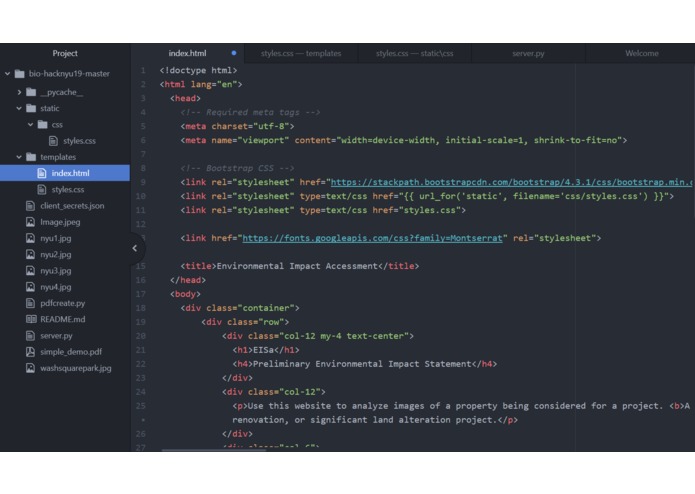Click the title text Environmental Impact Accessment
The image size is (695, 494).
pos(297,266)
